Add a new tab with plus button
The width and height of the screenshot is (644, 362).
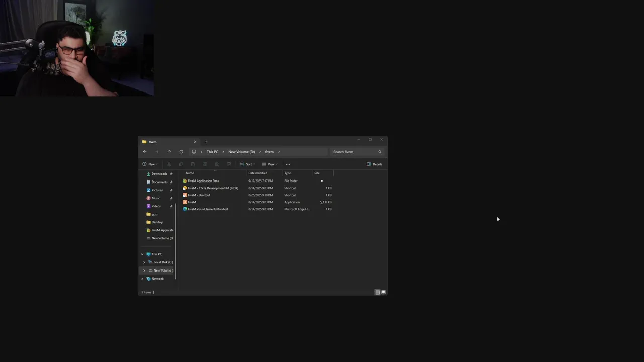(206, 142)
